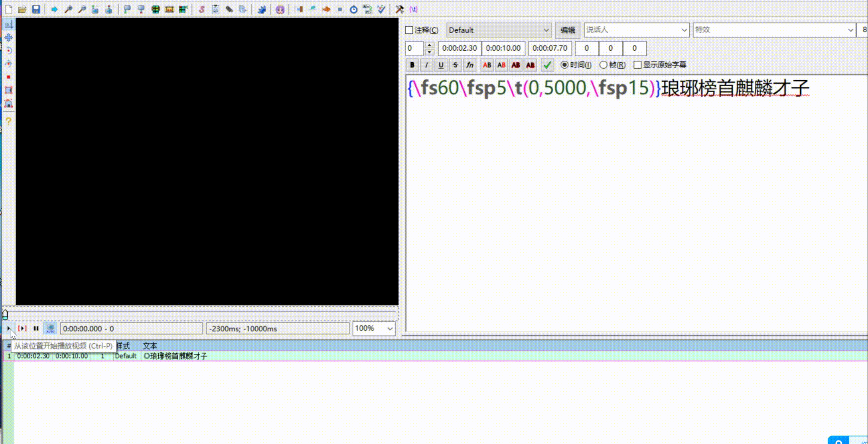Toggle auto-scroll video button near pause

pos(50,328)
